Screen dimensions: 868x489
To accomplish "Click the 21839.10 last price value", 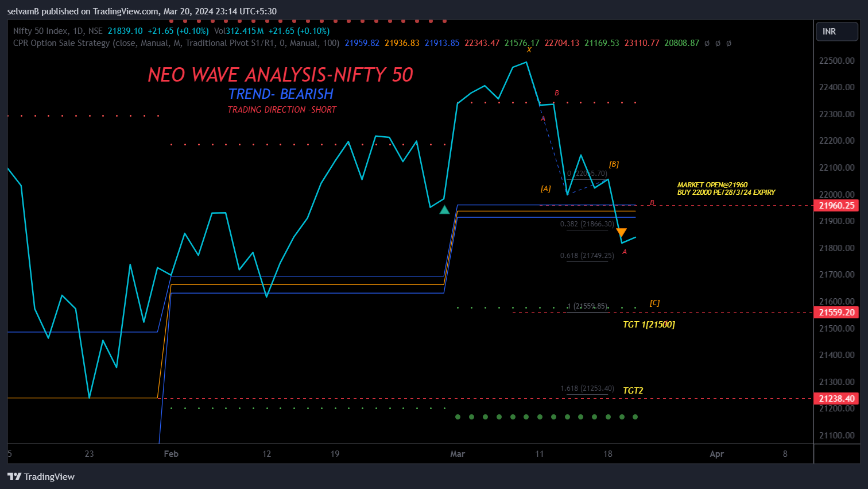I will pyautogui.click(x=125, y=31).
